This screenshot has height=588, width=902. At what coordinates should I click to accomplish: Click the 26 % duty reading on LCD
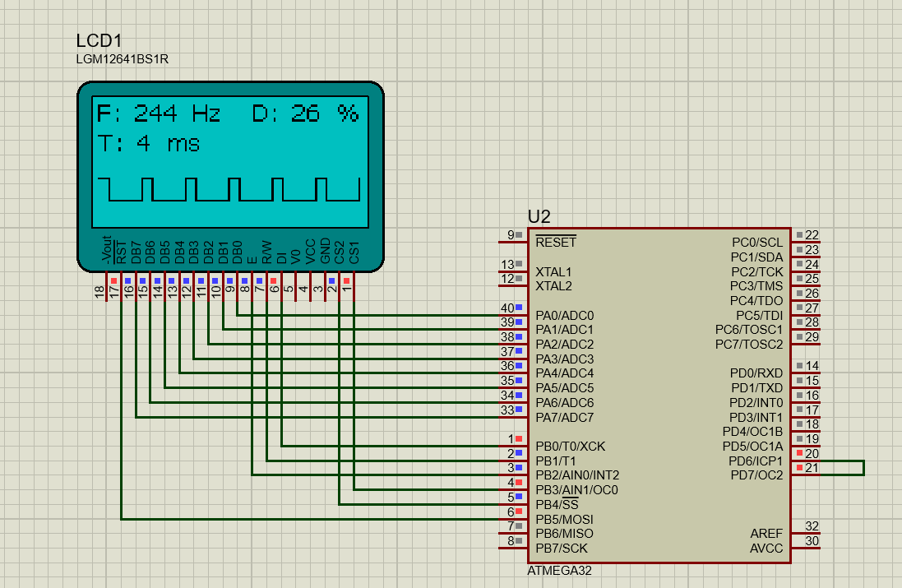click(325, 113)
